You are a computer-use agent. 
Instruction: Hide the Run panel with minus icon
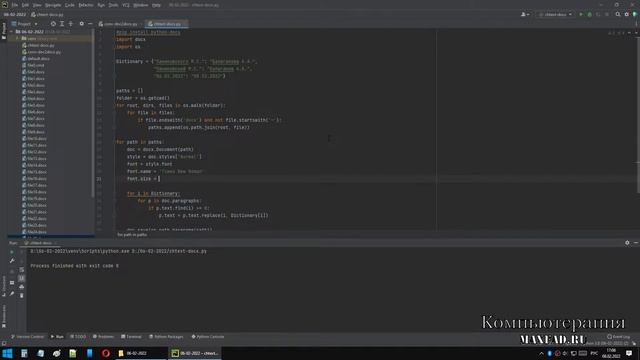click(636, 243)
